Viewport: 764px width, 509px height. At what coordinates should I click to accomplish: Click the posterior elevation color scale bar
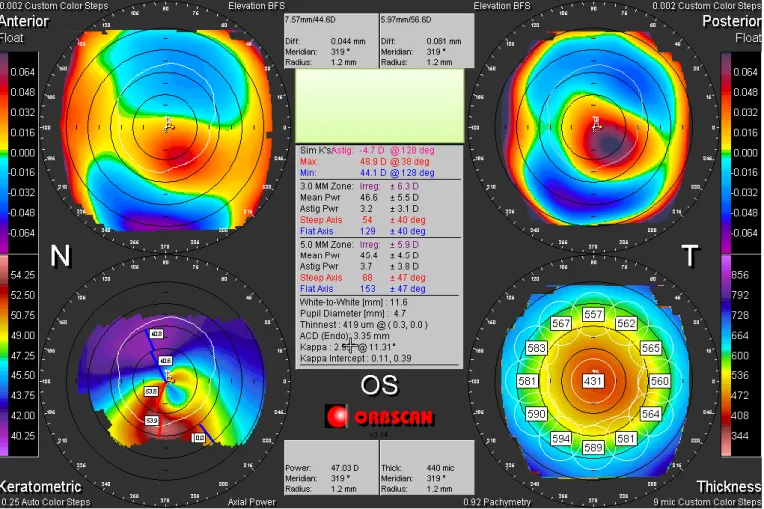726,152
